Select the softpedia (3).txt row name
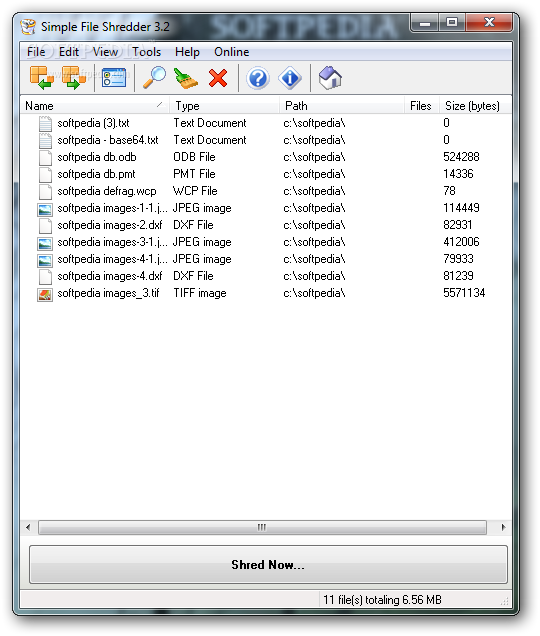540x636 pixels. tap(93, 123)
